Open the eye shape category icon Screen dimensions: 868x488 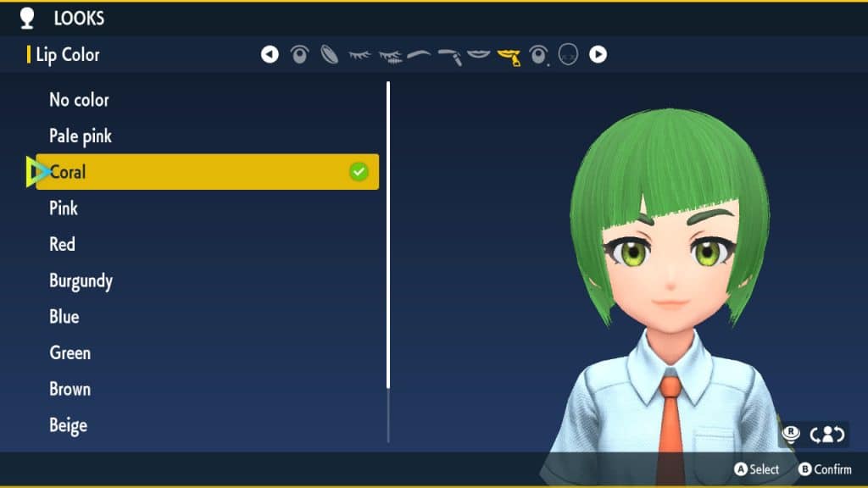(299, 54)
